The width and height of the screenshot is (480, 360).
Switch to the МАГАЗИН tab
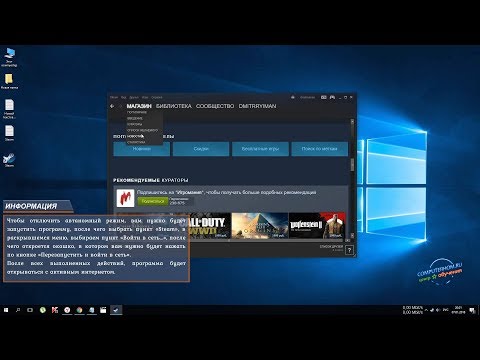tap(139, 106)
